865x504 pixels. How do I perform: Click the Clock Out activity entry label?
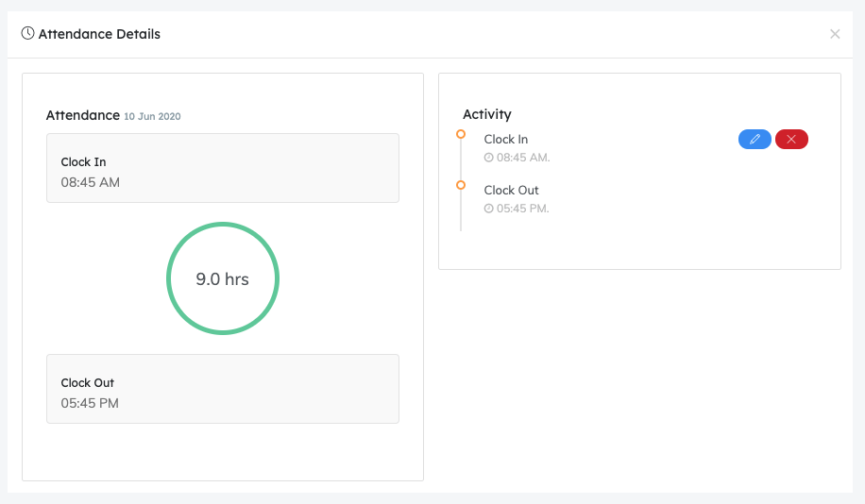(x=512, y=191)
